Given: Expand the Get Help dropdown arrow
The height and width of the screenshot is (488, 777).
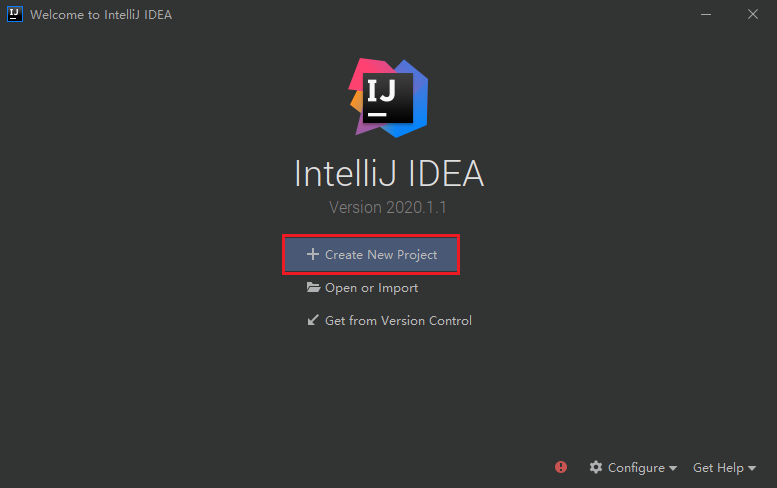Looking at the screenshot, I should (x=752, y=469).
